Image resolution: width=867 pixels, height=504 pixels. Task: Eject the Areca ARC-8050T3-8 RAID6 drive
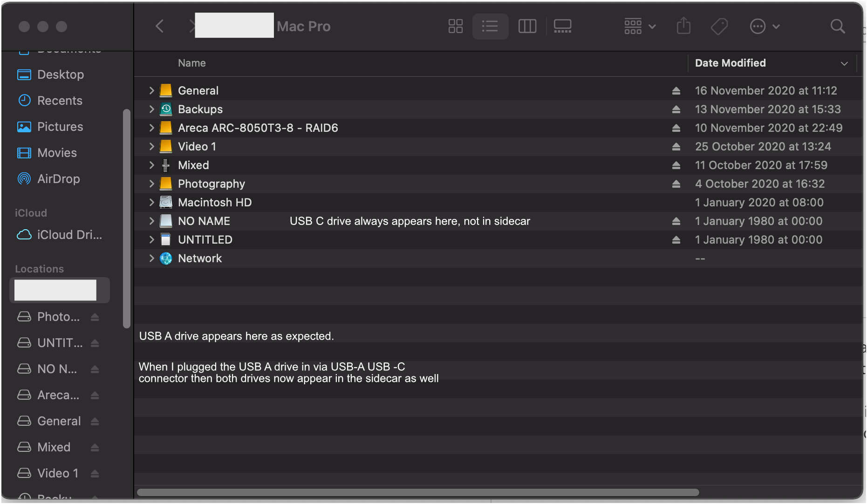click(676, 128)
